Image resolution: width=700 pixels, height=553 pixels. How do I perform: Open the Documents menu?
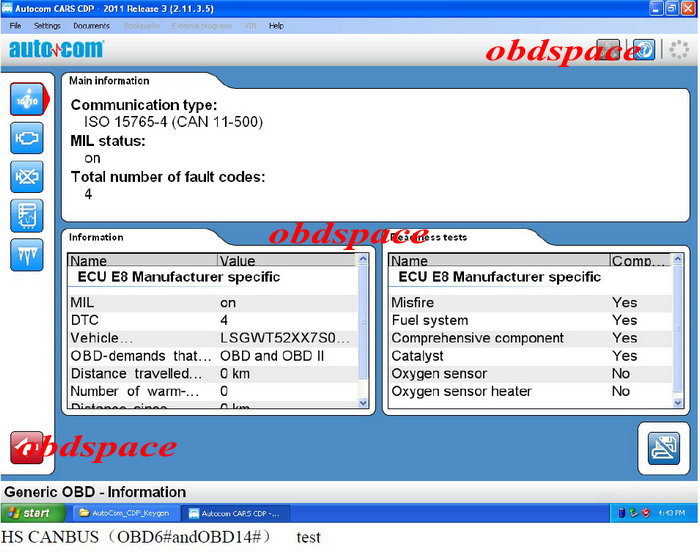click(91, 26)
